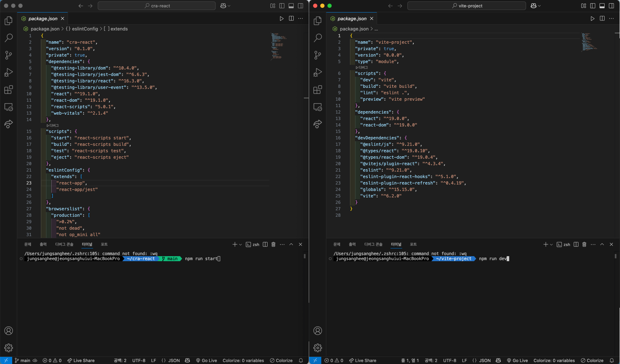Screen dimensions: 620x364
Task: Kill terminal in cra-react panel
Action: point(273,244)
